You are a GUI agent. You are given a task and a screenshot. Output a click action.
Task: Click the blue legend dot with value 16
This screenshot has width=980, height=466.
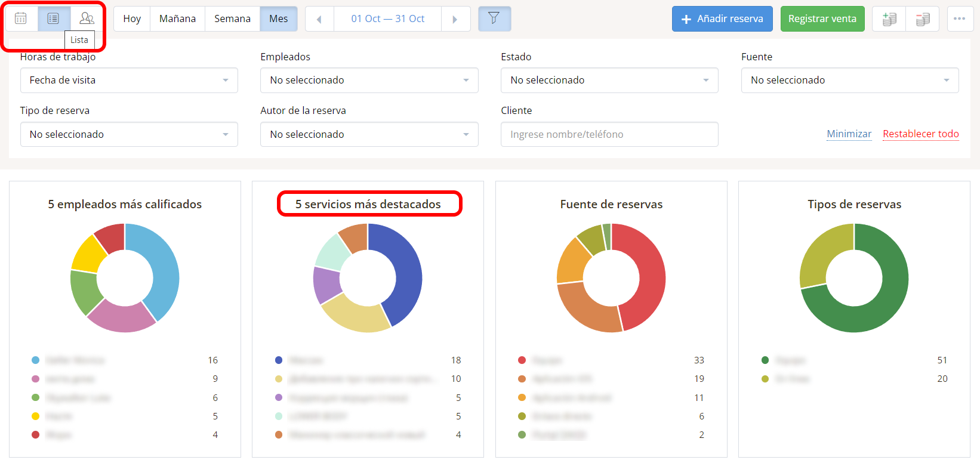(35, 360)
